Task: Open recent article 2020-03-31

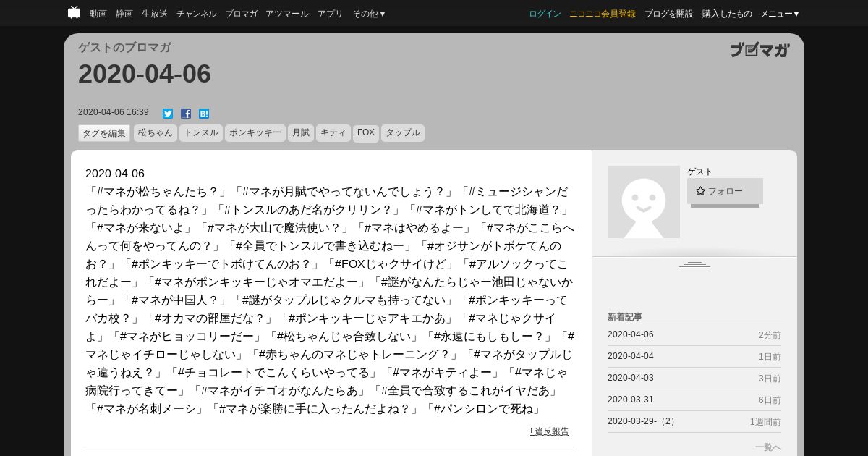Action: [631, 400]
